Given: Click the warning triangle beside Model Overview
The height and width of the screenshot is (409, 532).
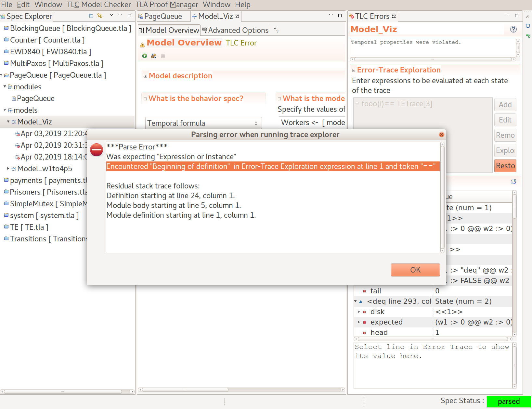Looking at the screenshot, I should (142, 45).
